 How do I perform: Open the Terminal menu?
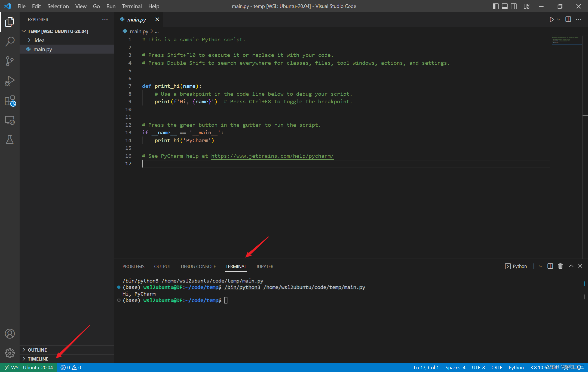pyautogui.click(x=131, y=6)
